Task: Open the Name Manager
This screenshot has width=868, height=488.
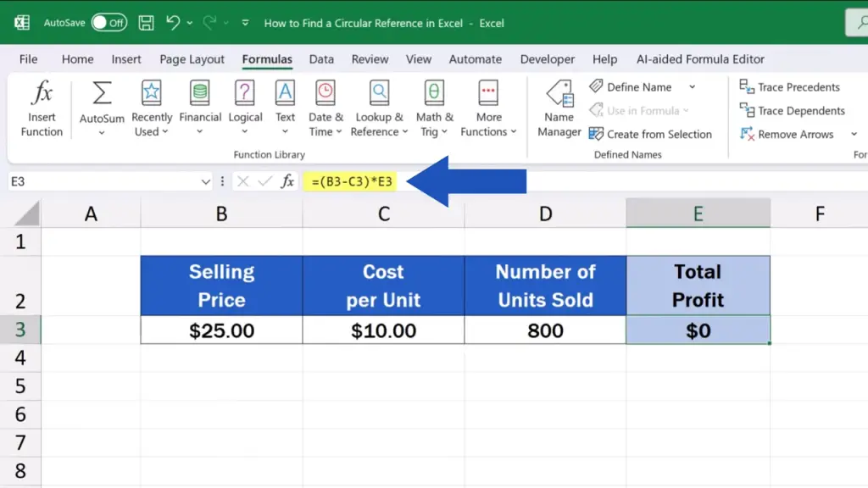Action: 559,108
